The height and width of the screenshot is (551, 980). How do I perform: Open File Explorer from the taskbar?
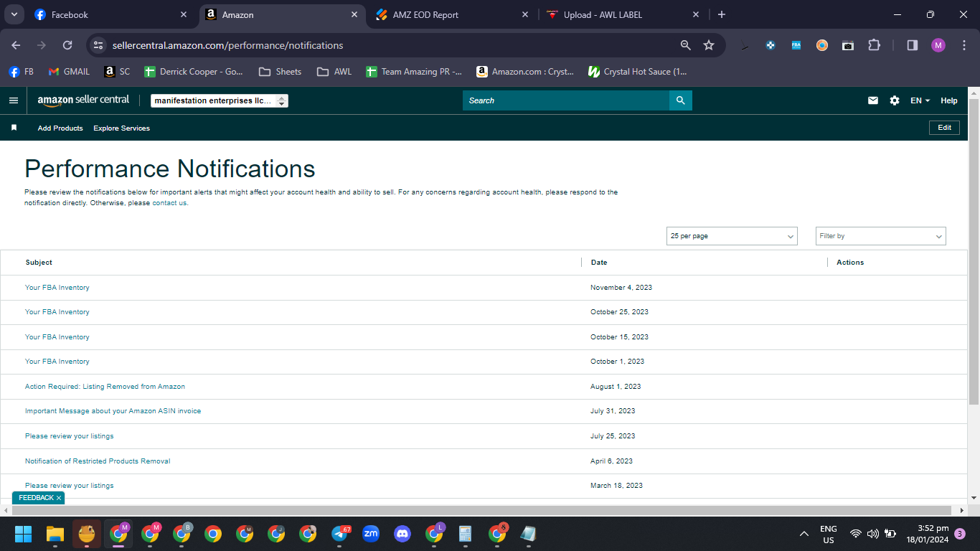click(x=55, y=534)
